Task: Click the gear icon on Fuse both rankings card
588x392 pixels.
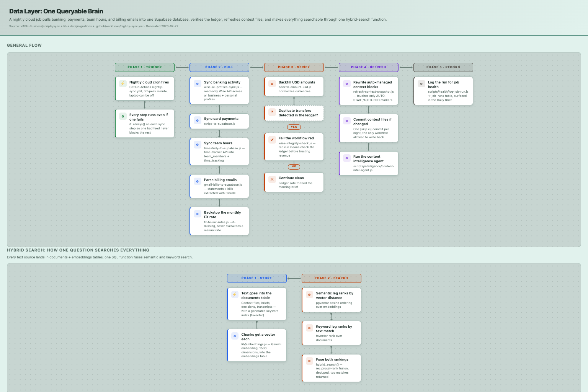Action: pos(309,361)
